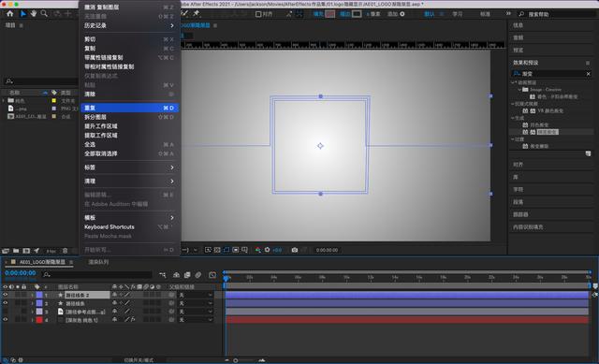Toggle the fx effects switch on layer 4
The width and height of the screenshot is (599, 364).
tap(133, 320)
